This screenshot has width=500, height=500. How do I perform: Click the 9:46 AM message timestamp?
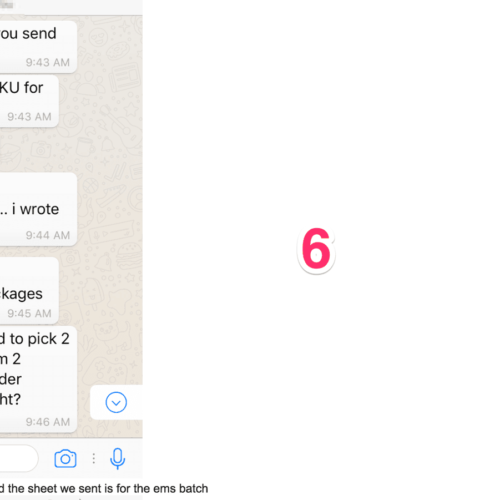click(x=48, y=422)
